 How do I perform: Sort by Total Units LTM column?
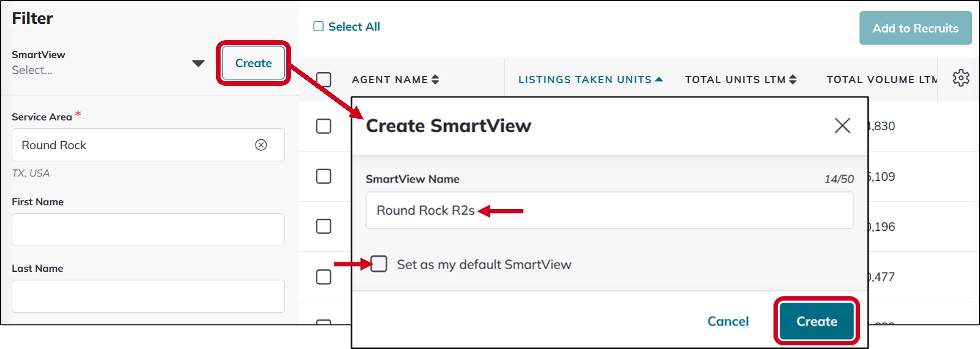tap(793, 79)
